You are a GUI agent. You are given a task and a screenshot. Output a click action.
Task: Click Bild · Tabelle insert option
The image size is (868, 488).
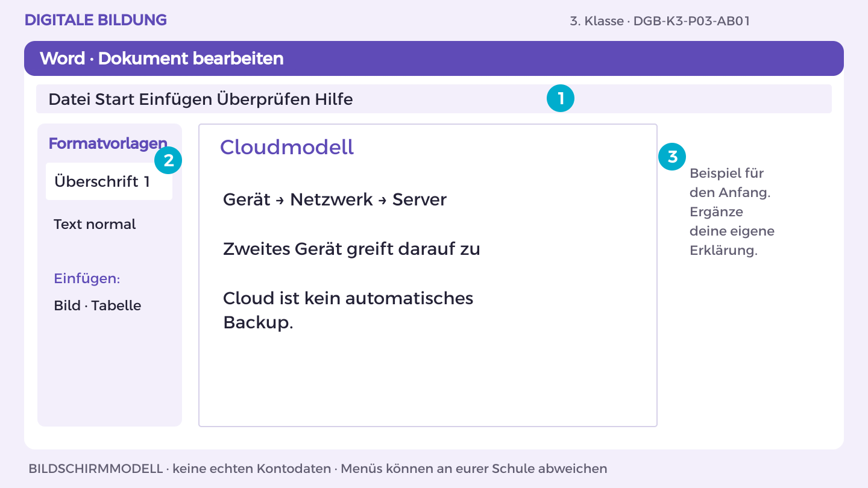(98, 305)
